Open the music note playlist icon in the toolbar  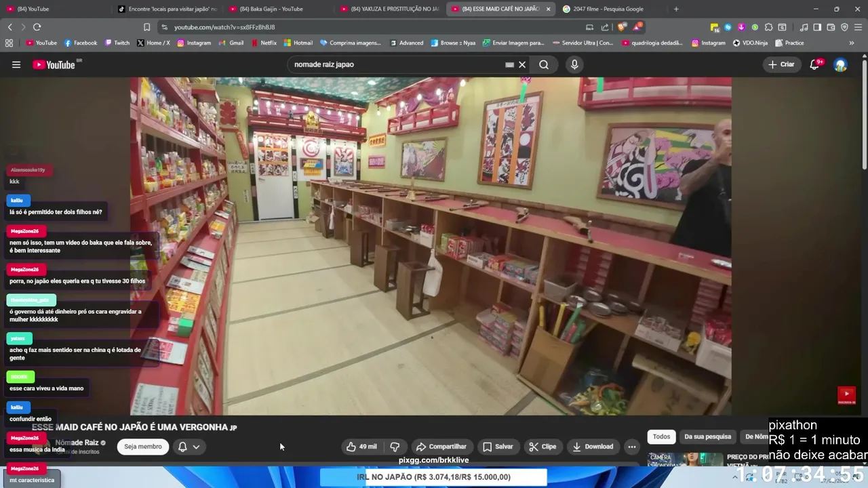click(804, 27)
